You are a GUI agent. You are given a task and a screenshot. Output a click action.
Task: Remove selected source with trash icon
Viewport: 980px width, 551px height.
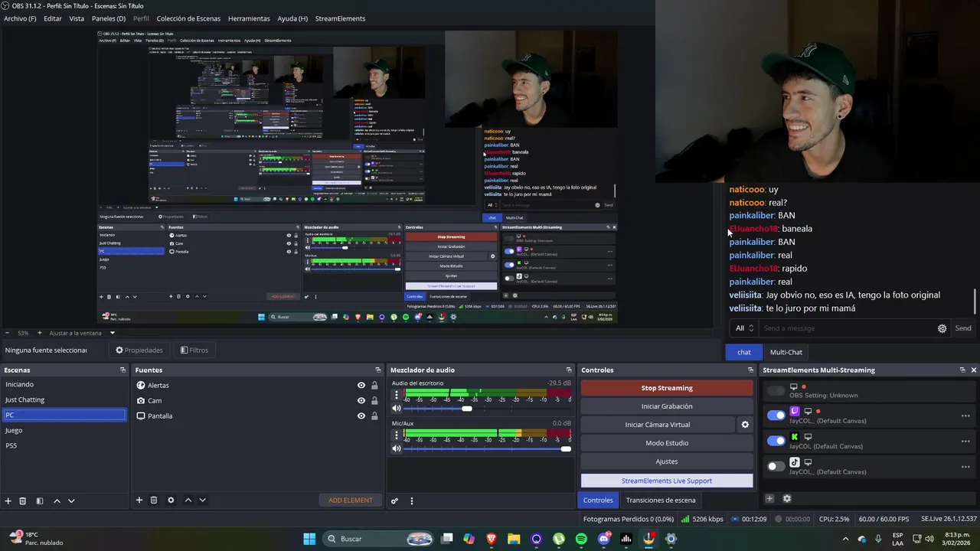click(x=154, y=500)
